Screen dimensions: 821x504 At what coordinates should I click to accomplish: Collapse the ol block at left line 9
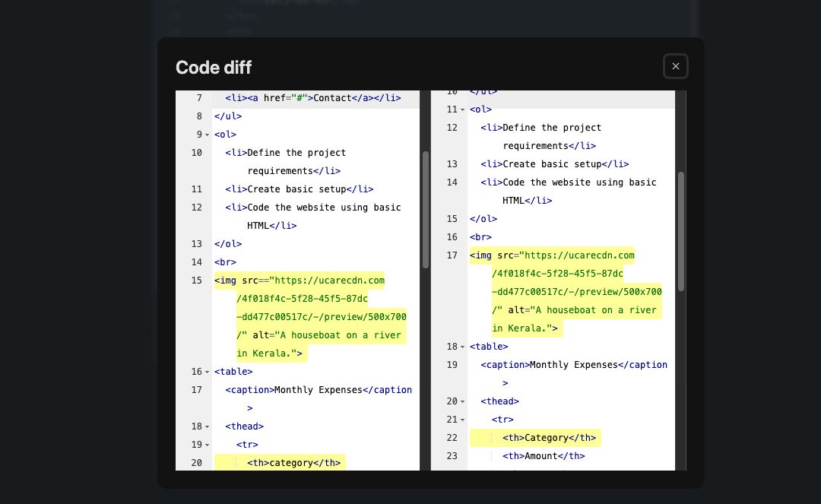pyautogui.click(x=207, y=135)
